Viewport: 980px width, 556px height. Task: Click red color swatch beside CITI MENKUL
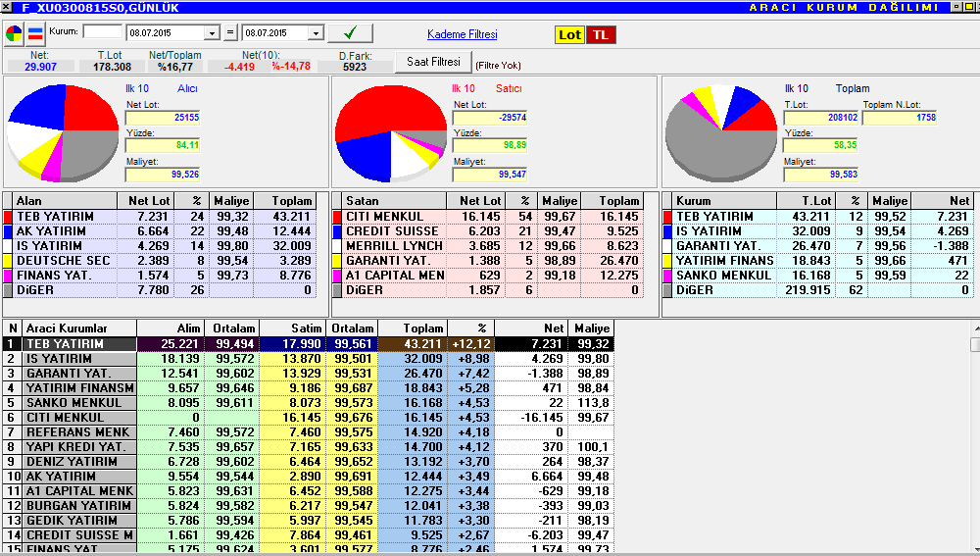(x=337, y=217)
